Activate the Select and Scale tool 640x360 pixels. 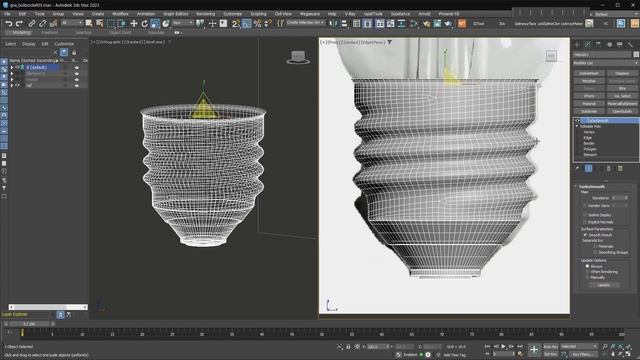[155, 24]
